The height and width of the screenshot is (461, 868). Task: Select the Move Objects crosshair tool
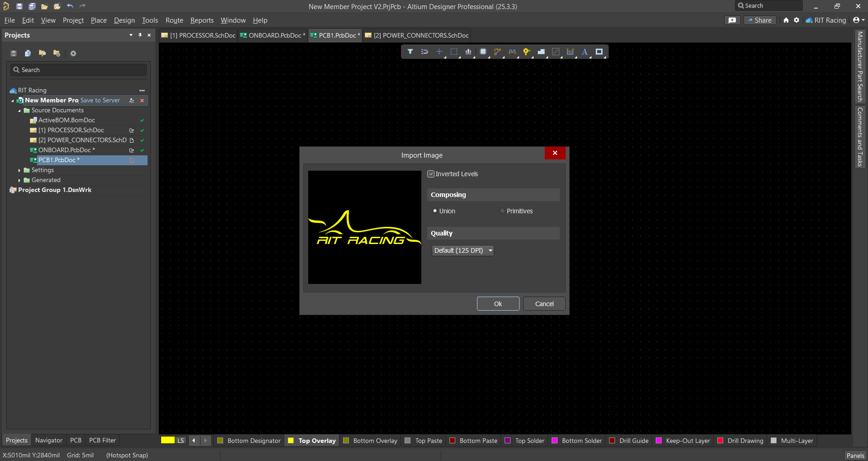[x=439, y=52]
